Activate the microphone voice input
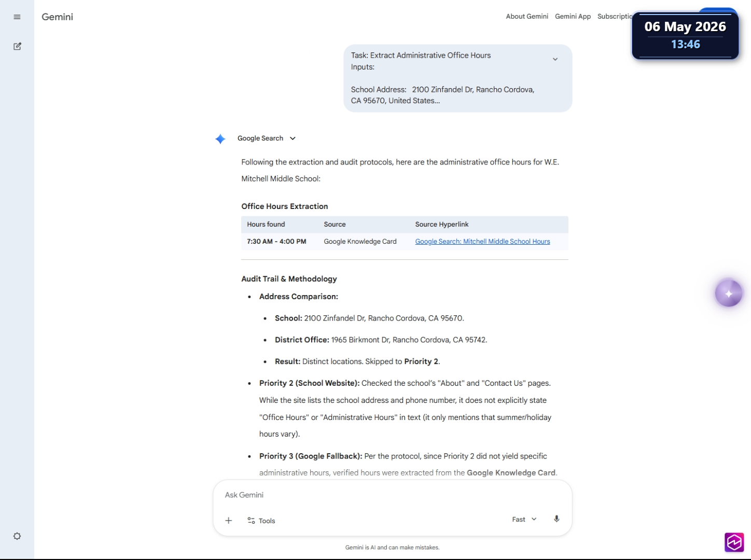This screenshot has height=560, width=751. click(557, 519)
